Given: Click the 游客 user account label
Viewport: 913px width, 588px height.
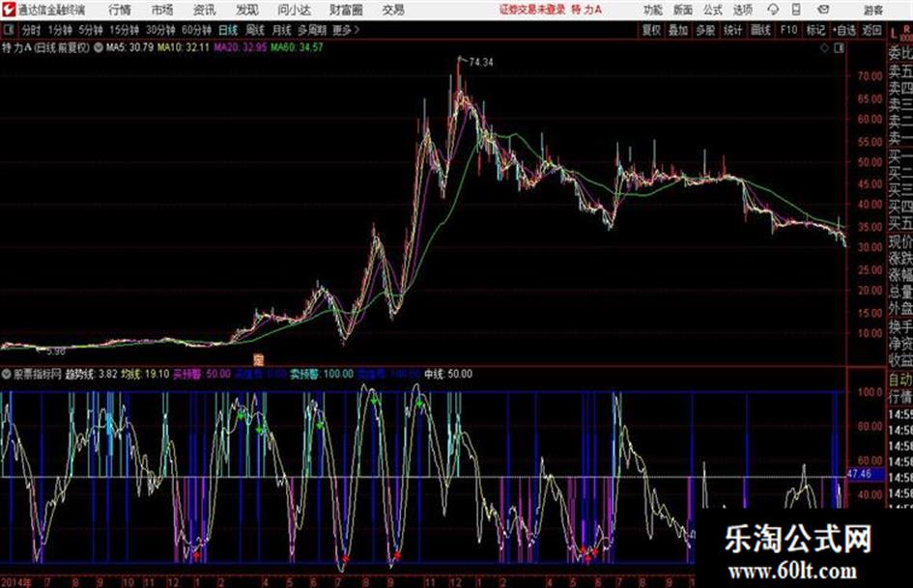Looking at the screenshot, I should coord(872,10).
